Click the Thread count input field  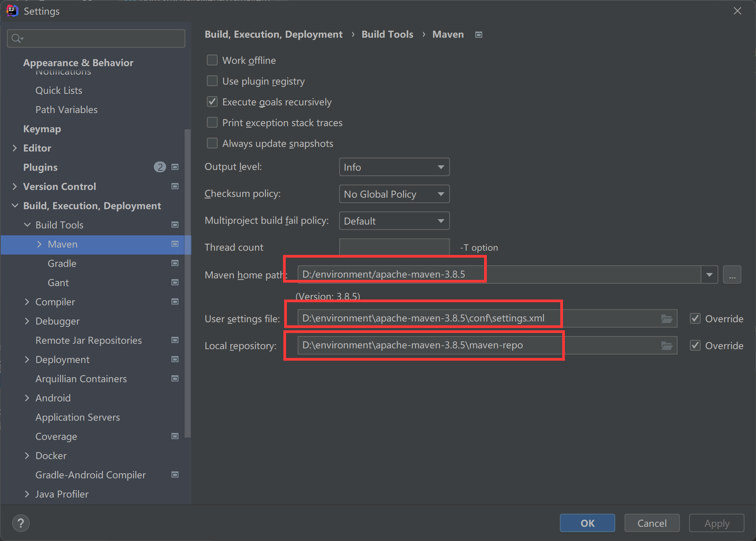pos(394,247)
